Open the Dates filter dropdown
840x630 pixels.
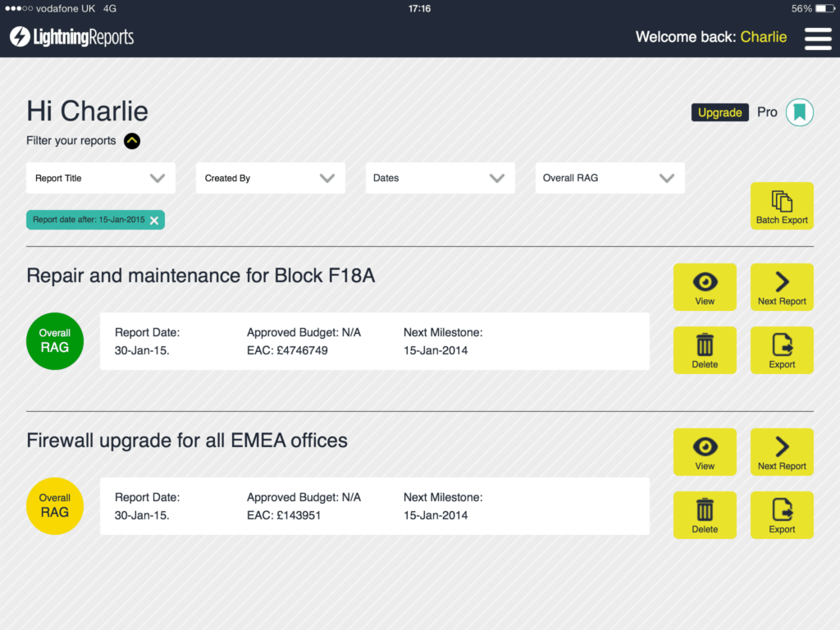(x=440, y=178)
